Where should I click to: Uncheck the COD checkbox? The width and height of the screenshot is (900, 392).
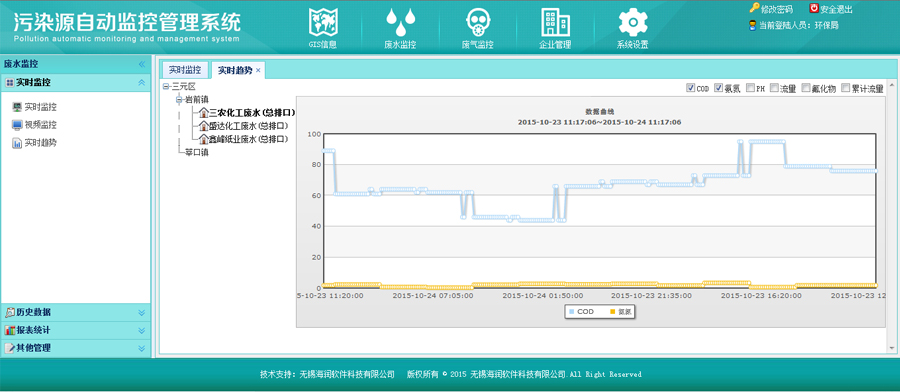[690, 88]
